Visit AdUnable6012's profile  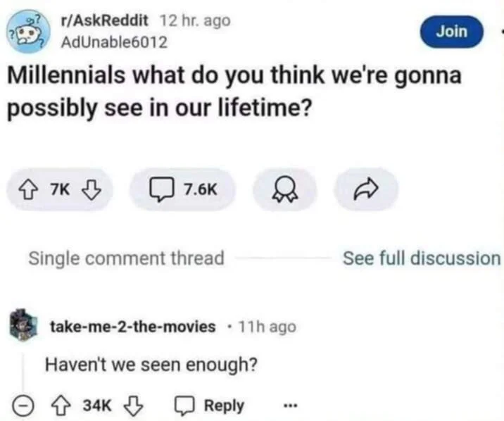115,42
